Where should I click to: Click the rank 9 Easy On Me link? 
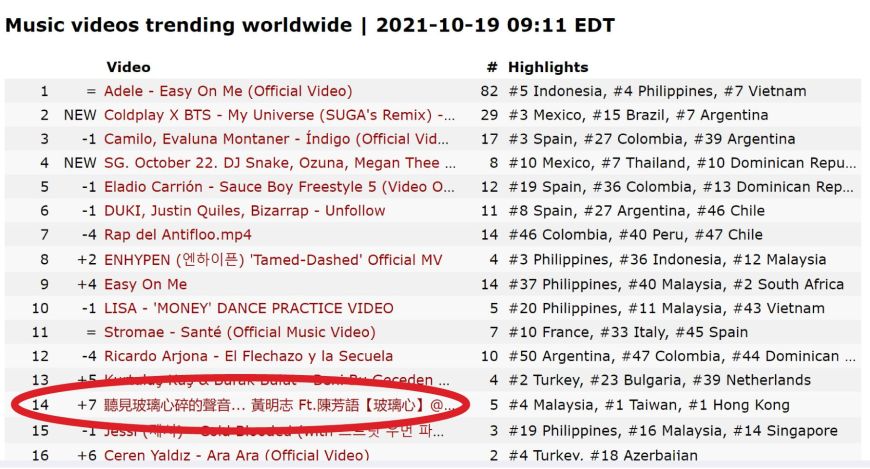coord(145,284)
